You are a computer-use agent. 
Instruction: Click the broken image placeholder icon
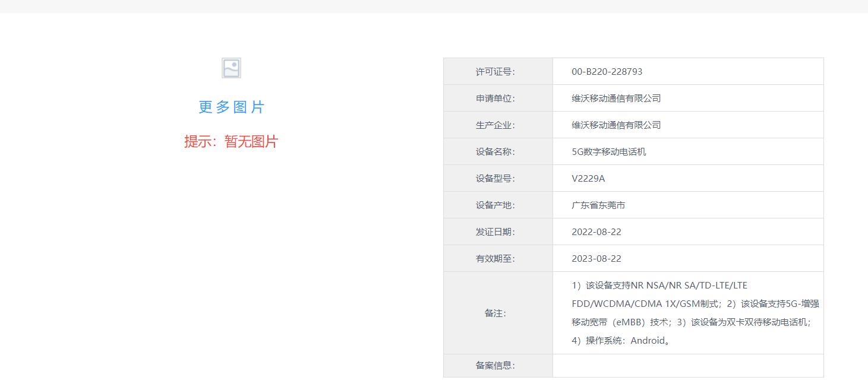(231, 68)
